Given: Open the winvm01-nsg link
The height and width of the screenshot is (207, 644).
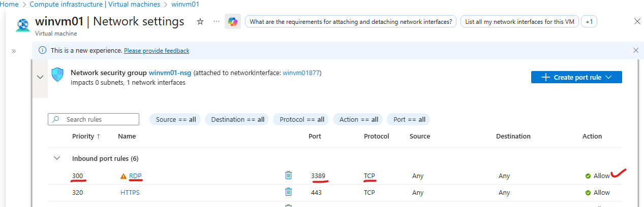Looking at the screenshot, I should tap(170, 73).
